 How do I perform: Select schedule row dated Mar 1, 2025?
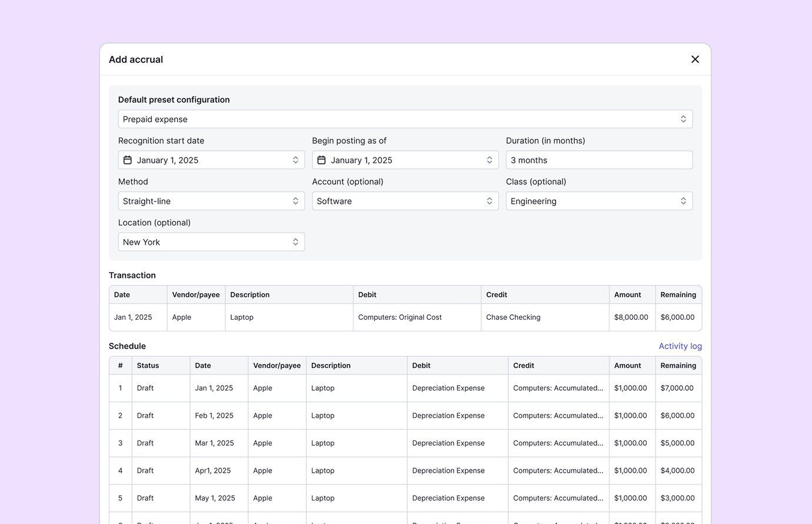pyautogui.click(x=214, y=443)
